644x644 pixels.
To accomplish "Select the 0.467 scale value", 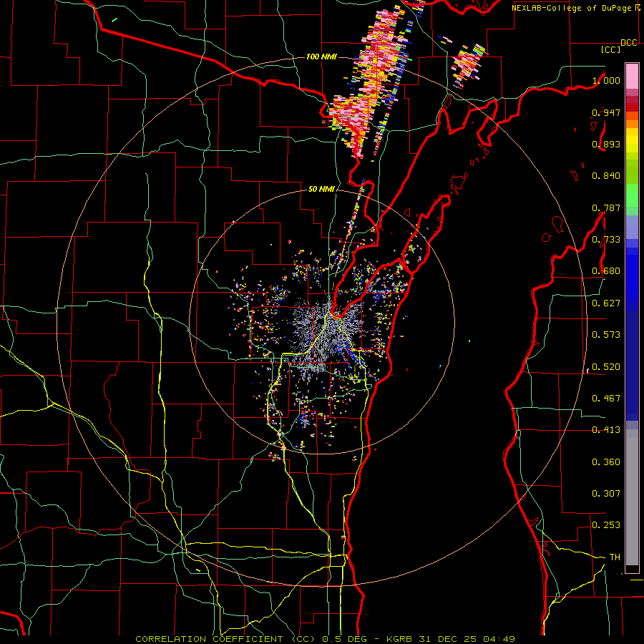I will click(x=606, y=399).
